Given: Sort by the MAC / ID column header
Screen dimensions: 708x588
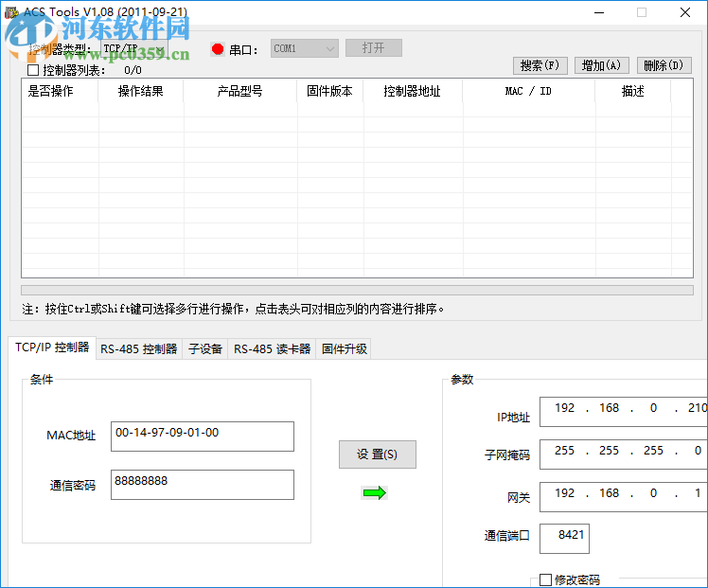Looking at the screenshot, I should click(x=529, y=91).
